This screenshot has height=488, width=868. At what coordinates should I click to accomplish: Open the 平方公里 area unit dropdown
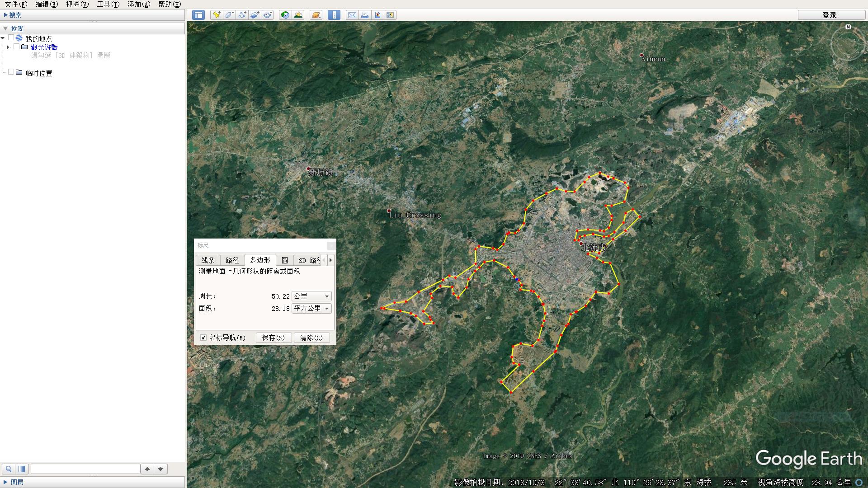[311, 308]
